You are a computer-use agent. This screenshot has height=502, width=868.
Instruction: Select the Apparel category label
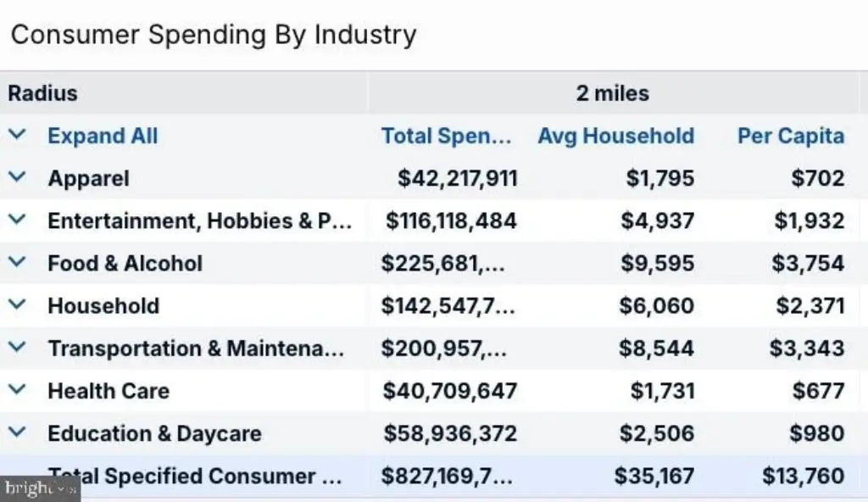88,178
